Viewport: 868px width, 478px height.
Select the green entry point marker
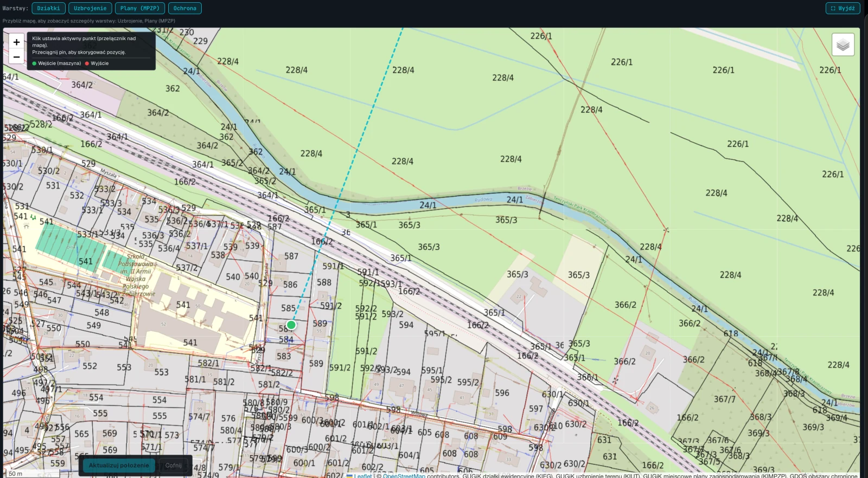[291, 325]
